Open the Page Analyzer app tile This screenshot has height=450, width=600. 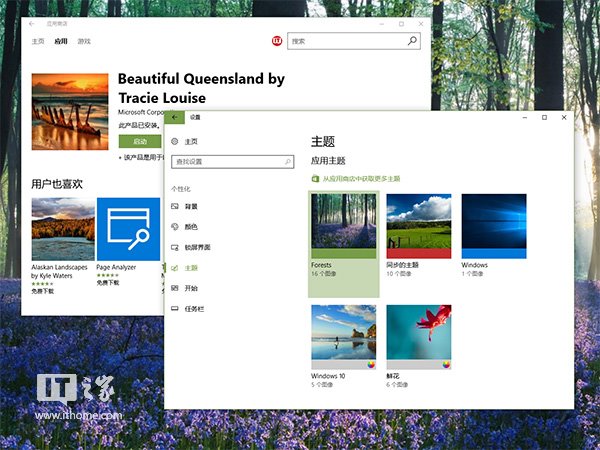click(128, 230)
